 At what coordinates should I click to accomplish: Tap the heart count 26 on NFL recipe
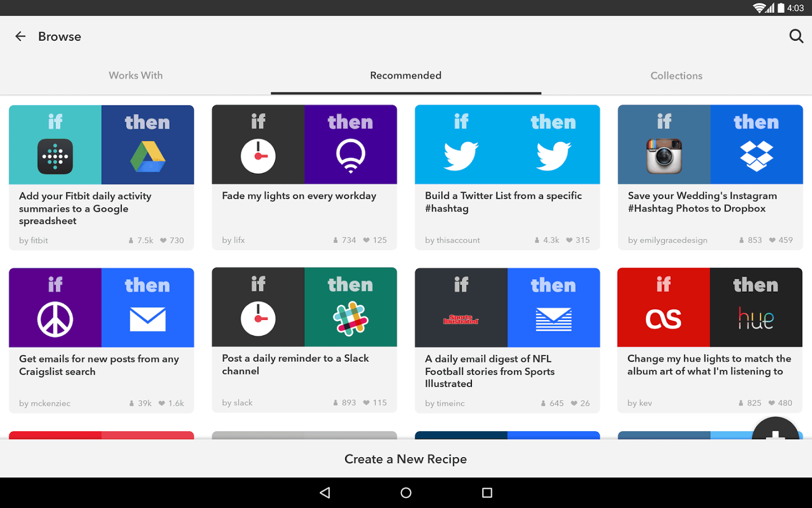click(580, 403)
